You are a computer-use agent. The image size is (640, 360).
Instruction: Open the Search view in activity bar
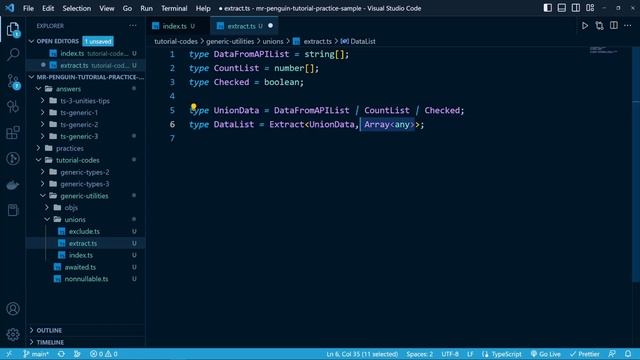click(x=13, y=55)
